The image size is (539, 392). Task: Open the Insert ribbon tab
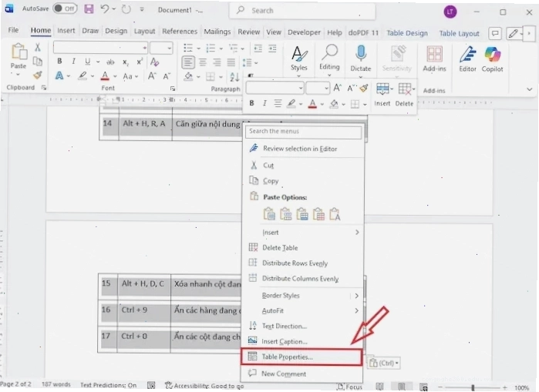click(x=66, y=31)
